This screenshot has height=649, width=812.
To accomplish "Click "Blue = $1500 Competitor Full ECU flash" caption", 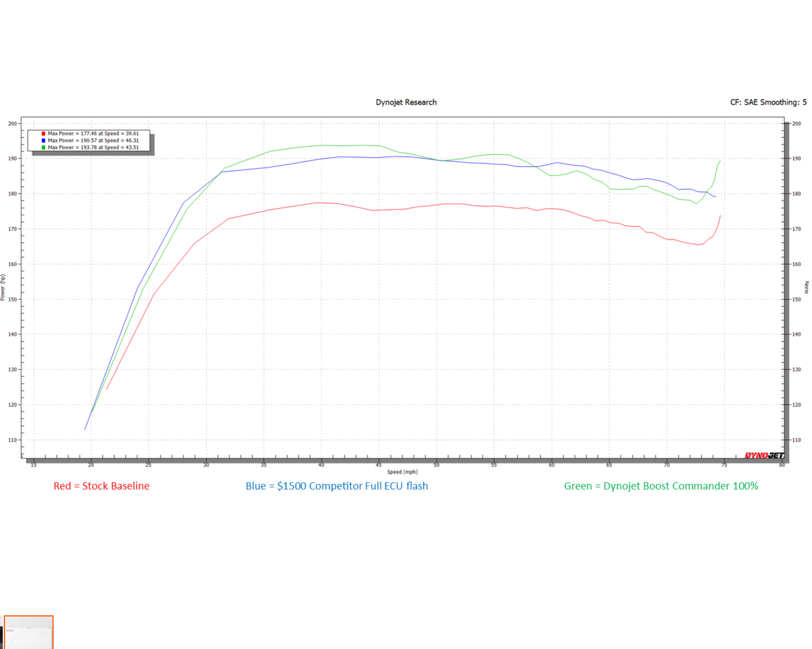I will coord(337,486).
